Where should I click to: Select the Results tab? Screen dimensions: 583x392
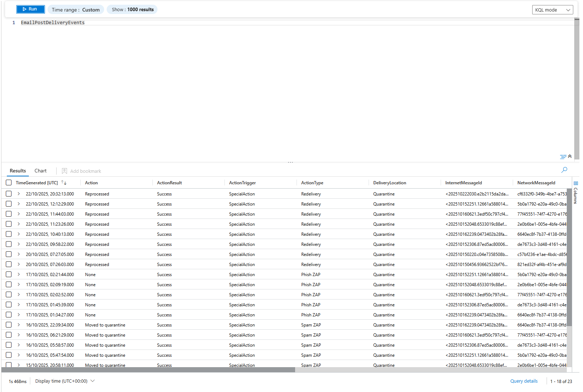[18, 171]
